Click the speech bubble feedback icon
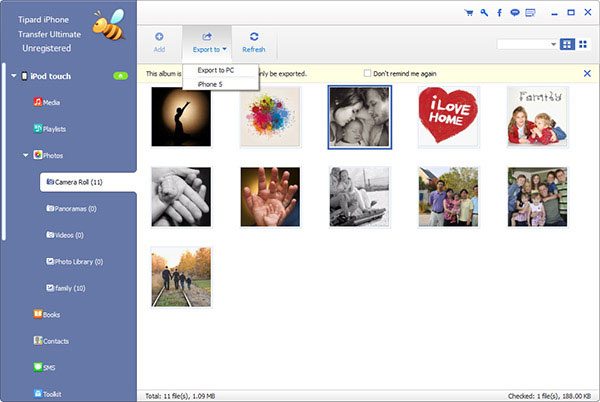 coord(515,13)
